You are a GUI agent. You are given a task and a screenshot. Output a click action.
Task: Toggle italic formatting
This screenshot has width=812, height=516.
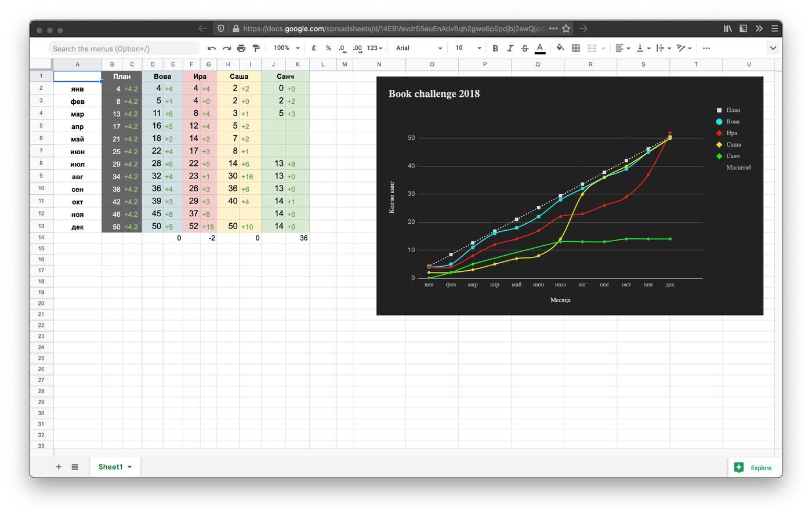coord(510,48)
